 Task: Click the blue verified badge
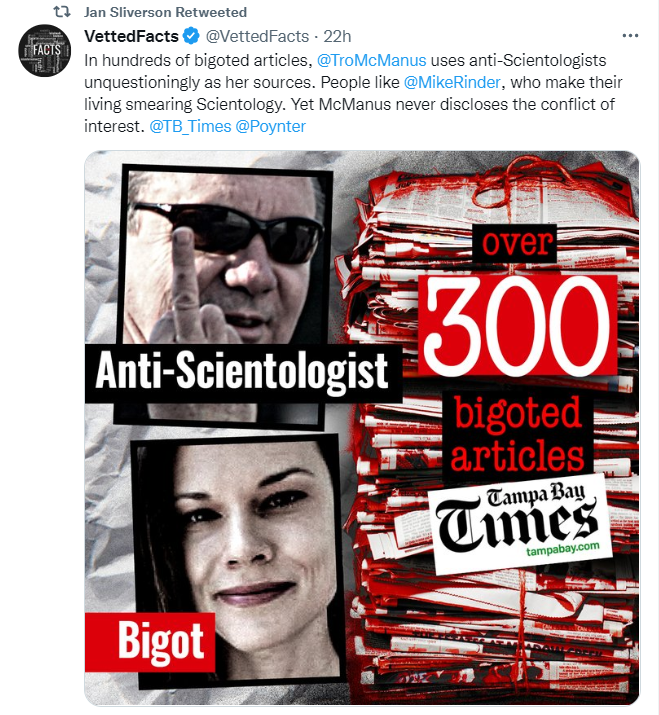(191, 36)
